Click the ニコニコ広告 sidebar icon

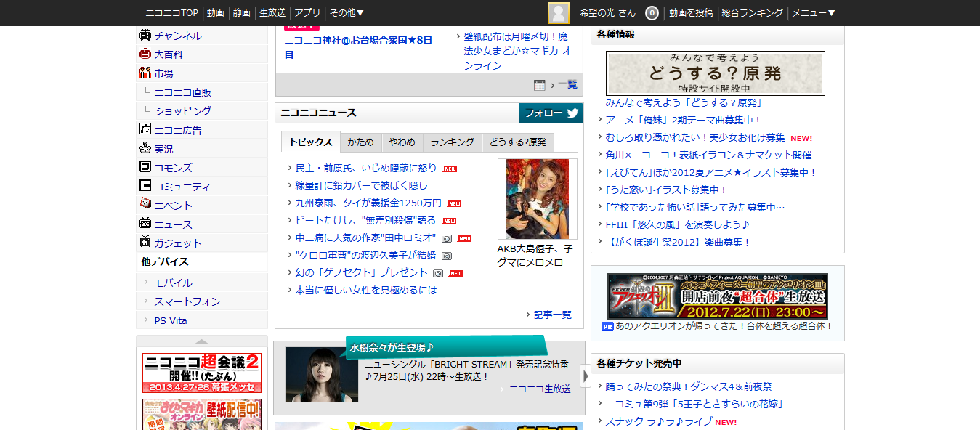click(145, 129)
